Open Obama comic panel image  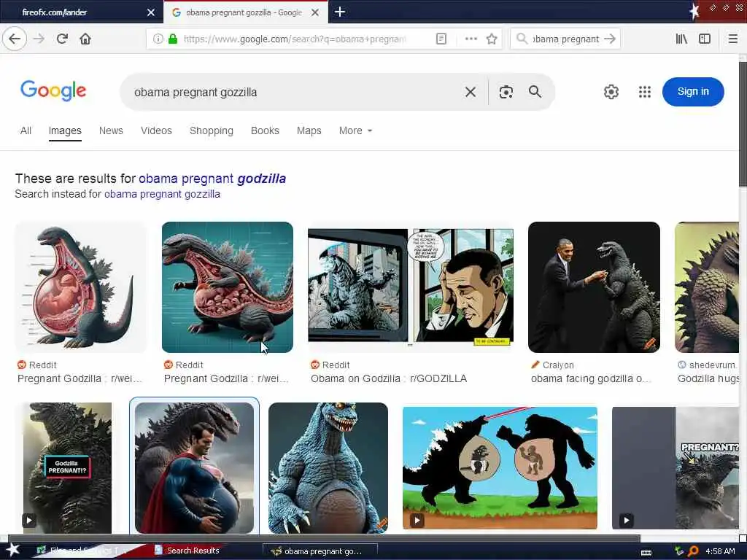click(411, 286)
